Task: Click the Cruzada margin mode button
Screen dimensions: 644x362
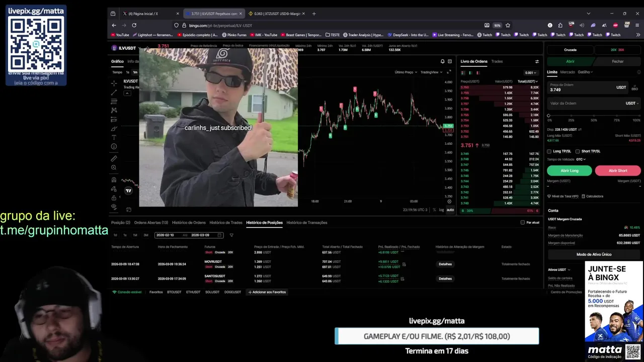Action: point(570,50)
